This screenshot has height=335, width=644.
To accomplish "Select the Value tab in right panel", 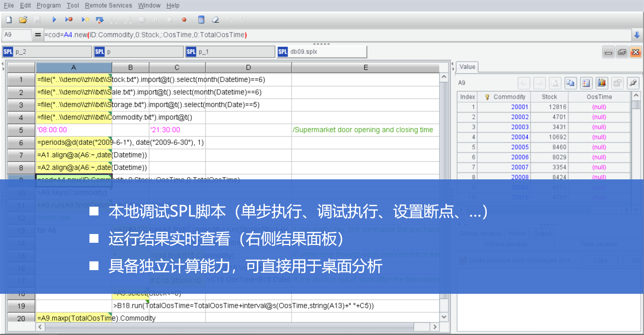I will [x=467, y=67].
